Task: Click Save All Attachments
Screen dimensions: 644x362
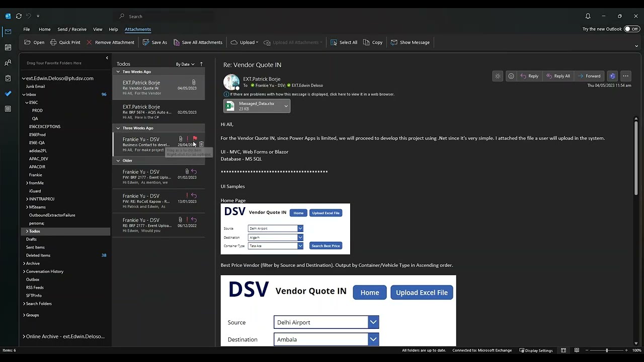Action: coord(198,42)
